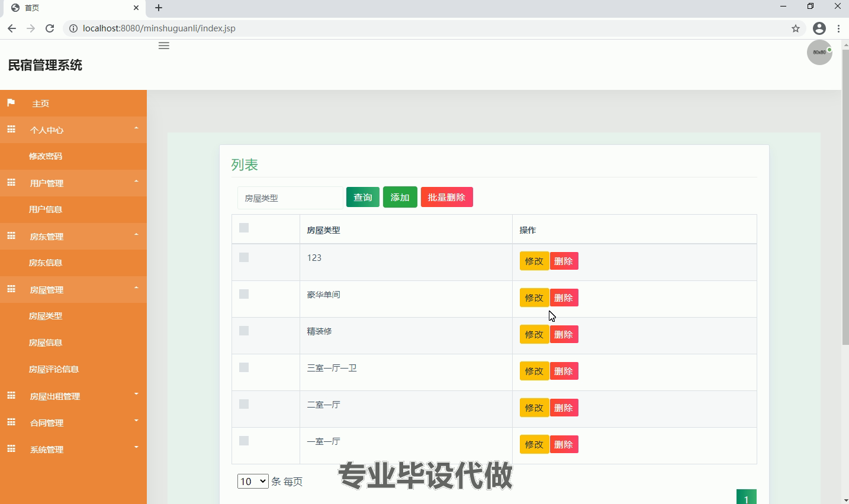
Task: Collapse the 房屋管理 menu section
Action: 73,289
